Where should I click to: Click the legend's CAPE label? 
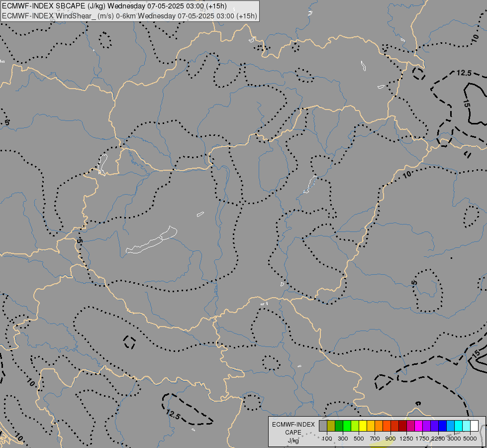pyautogui.click(x=293, y=433)
